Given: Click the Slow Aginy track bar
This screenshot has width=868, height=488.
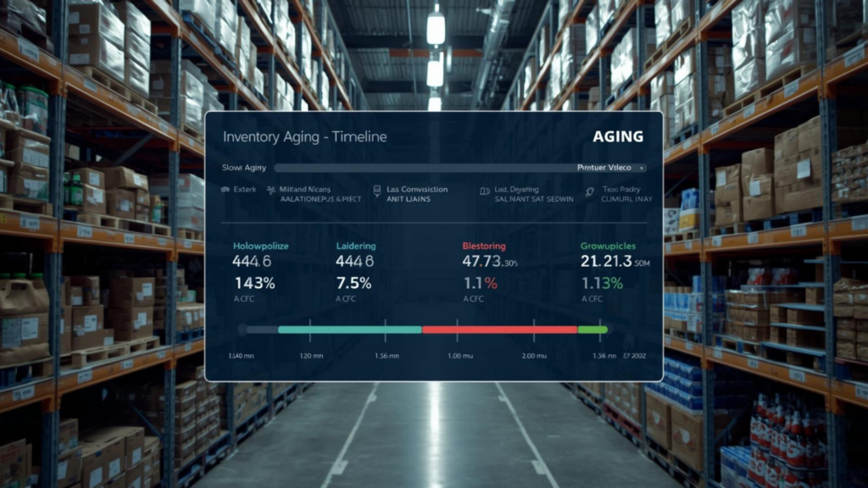Looking at the screenshot, I should click(460, 168).
